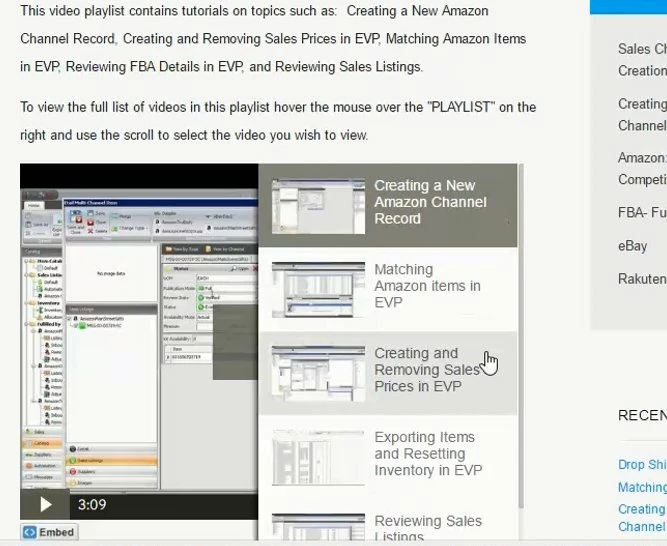
Task: Click the 3:09 video duration label
Action: pyautogui.click(x=92, y=505)
